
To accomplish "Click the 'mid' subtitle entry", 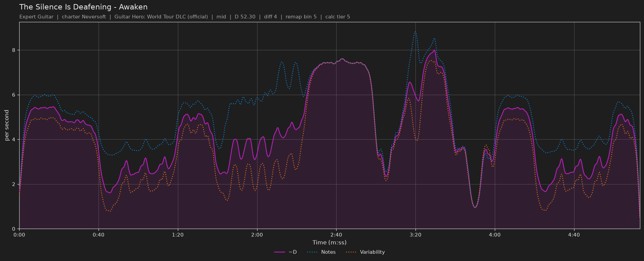I will tap(221, 17).
